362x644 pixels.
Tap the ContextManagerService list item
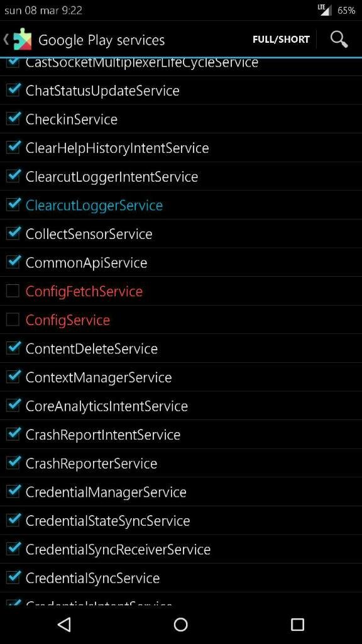tap(181, 377)
